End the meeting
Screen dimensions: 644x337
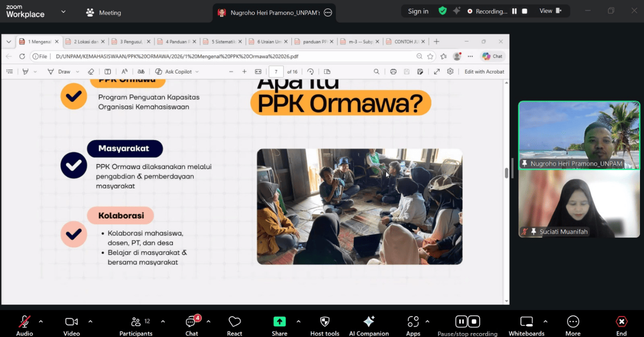pos(621,325)
